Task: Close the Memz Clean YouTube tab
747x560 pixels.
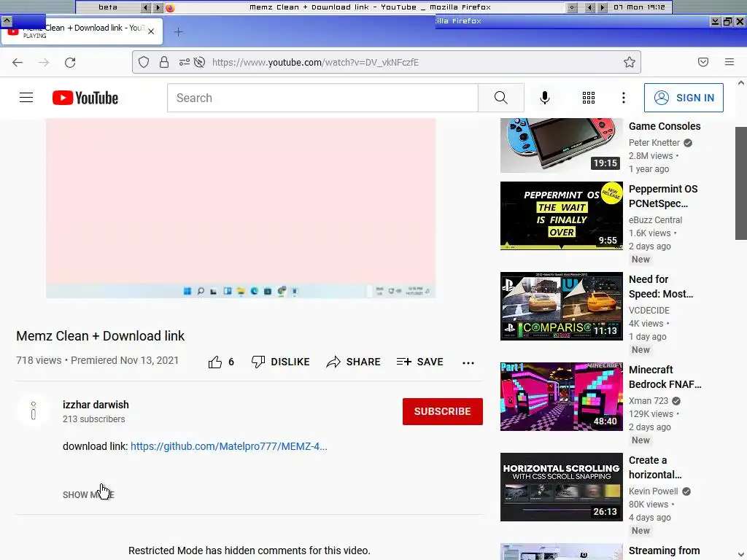Action: point(151,31)
